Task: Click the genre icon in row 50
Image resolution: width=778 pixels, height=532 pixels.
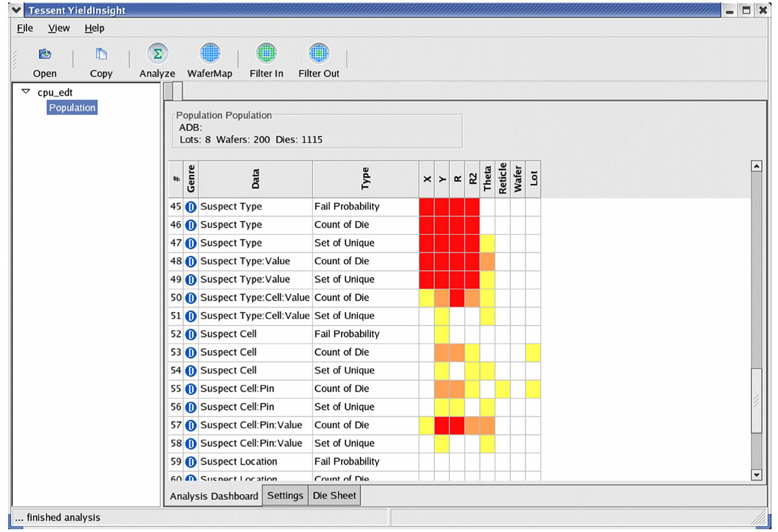Action: [191, 298]
